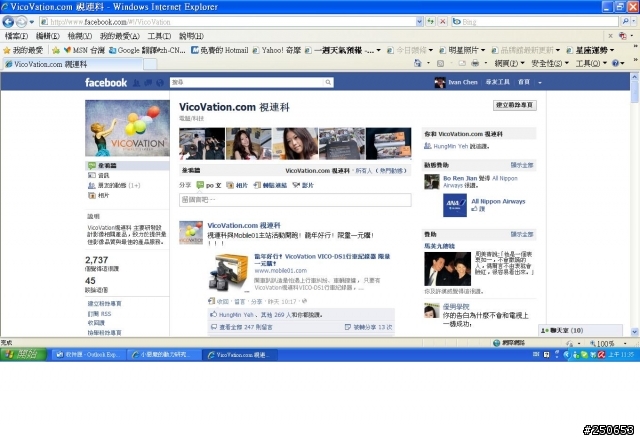Click All Nippon Airways page link
The width and height of the screenshot is (640, 438).
498,201
